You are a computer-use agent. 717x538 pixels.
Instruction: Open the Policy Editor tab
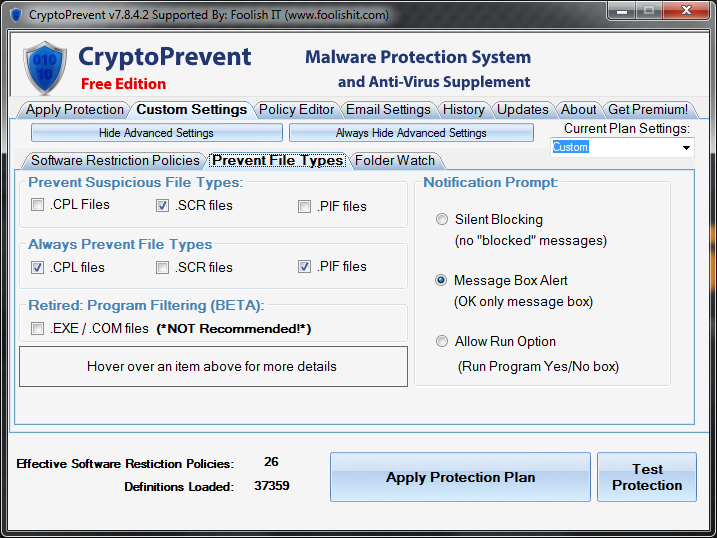coord(296,110)
